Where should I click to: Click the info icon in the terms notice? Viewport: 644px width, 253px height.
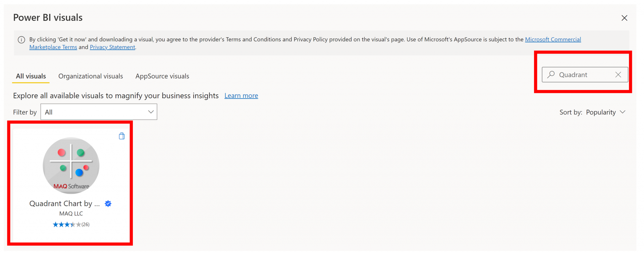[21, 40]
